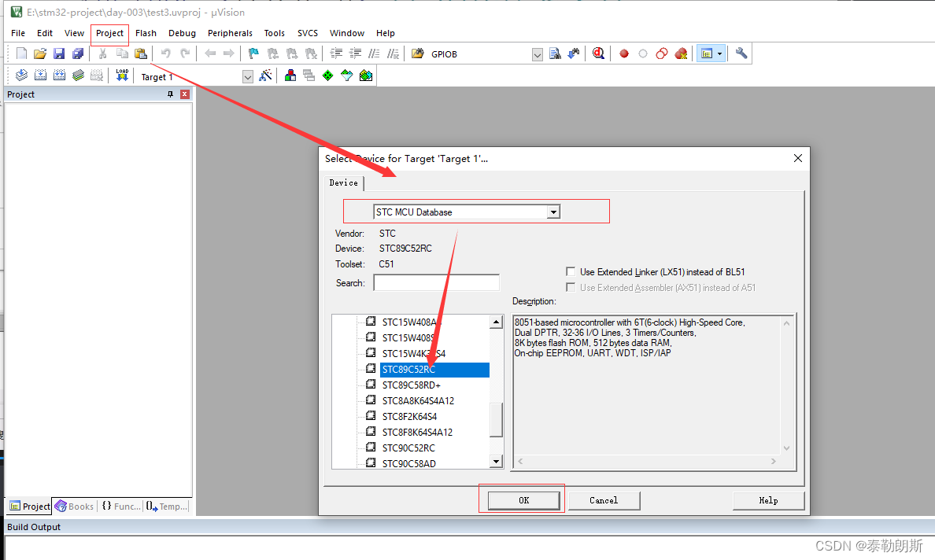Open the Edit menu
The height and width of the screenshot is (560, 935).
click(x=45, y=33)
